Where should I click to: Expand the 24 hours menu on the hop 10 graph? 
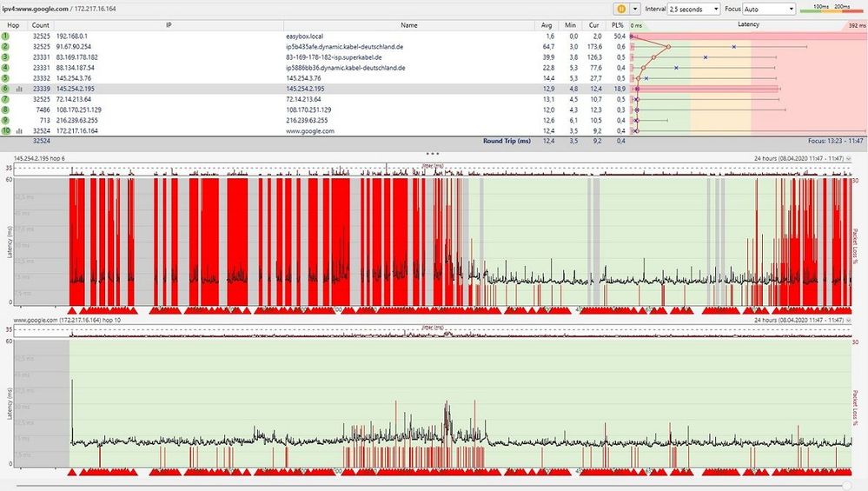pyautogui.click(x=849, y=320)
